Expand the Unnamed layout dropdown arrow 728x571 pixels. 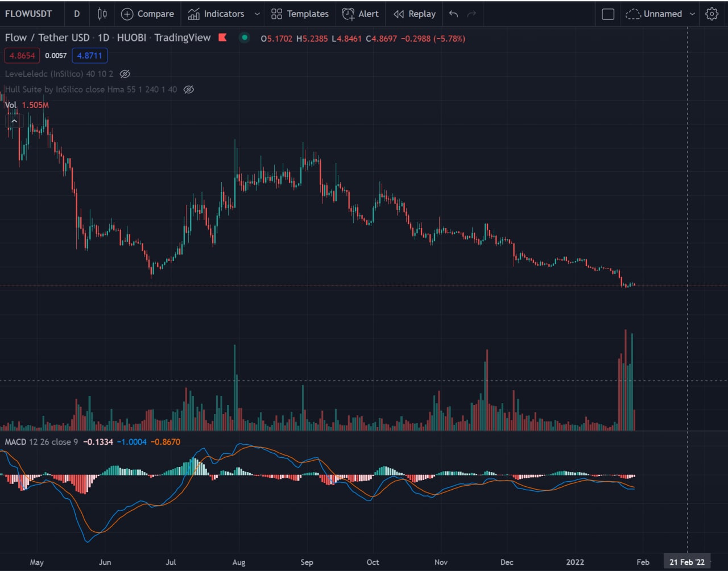(692, 14)
